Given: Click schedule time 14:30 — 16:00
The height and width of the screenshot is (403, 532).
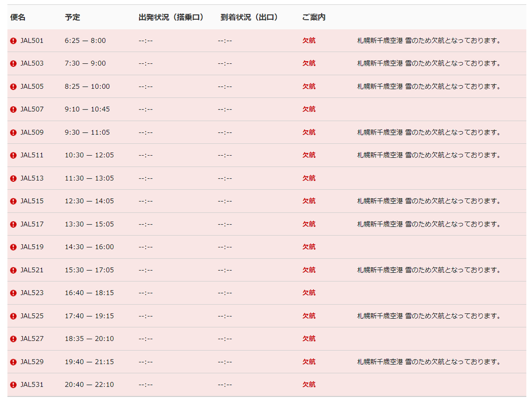Looking at the screenshot, I should pos(89,247).
